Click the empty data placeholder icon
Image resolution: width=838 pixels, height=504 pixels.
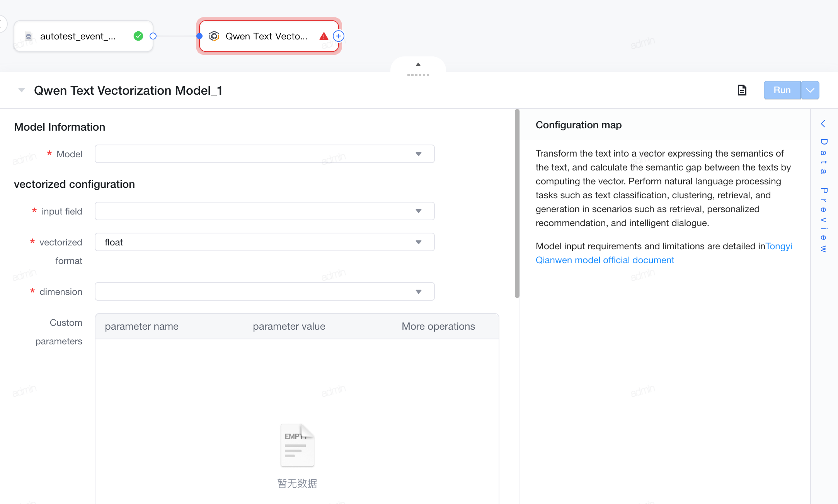tap(297, 445)
